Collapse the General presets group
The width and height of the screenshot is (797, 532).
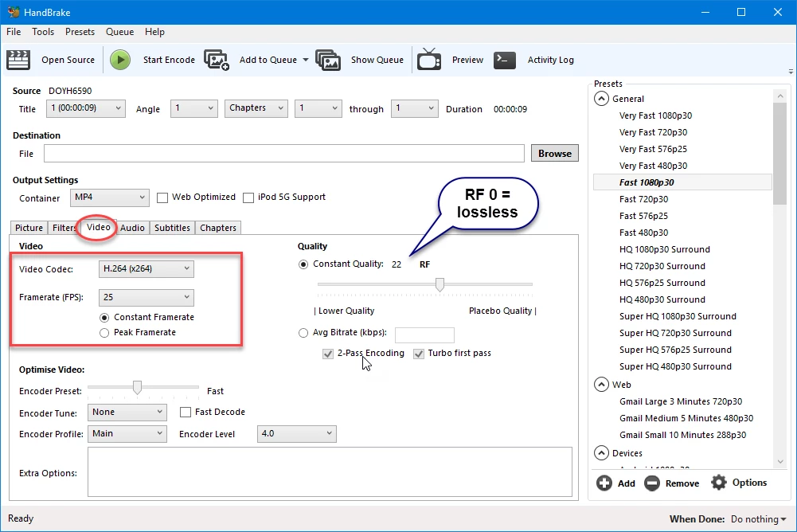(601, 99)
